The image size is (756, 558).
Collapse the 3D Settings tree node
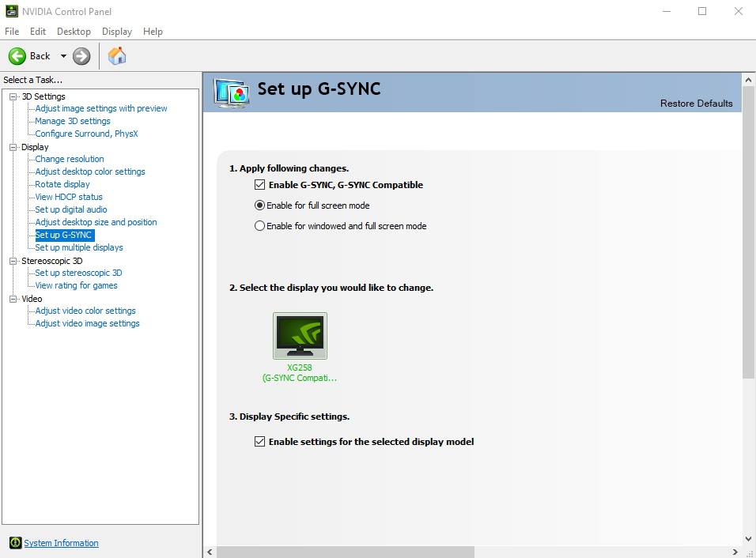coord(13,96)
